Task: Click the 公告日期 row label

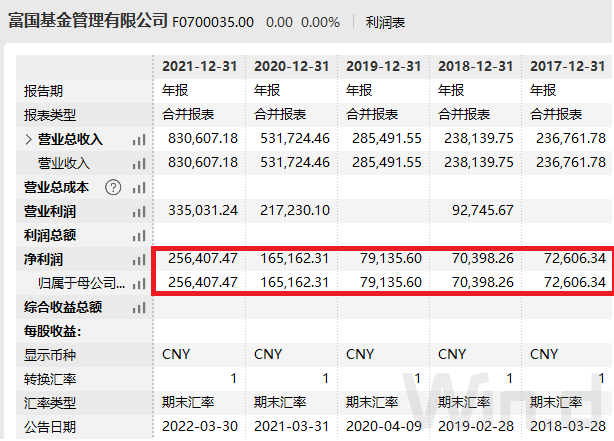Action: pos(50,427)
